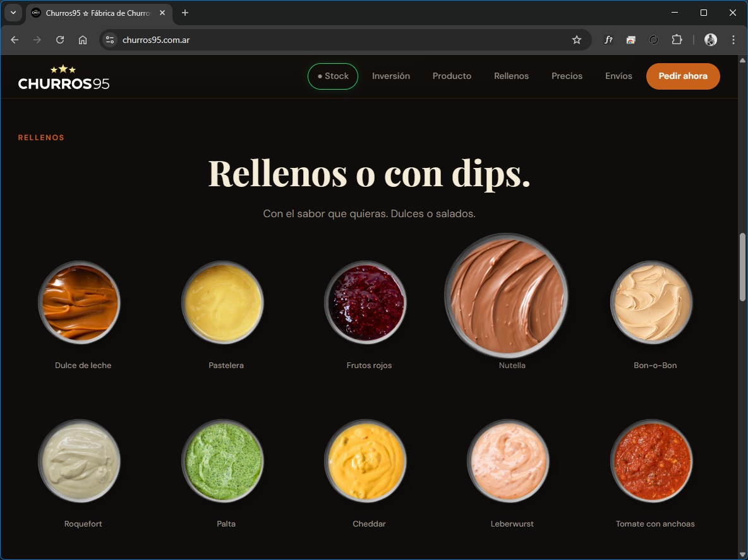
Task: Click the scrollbar up arrow
Action: coord(742,60)
